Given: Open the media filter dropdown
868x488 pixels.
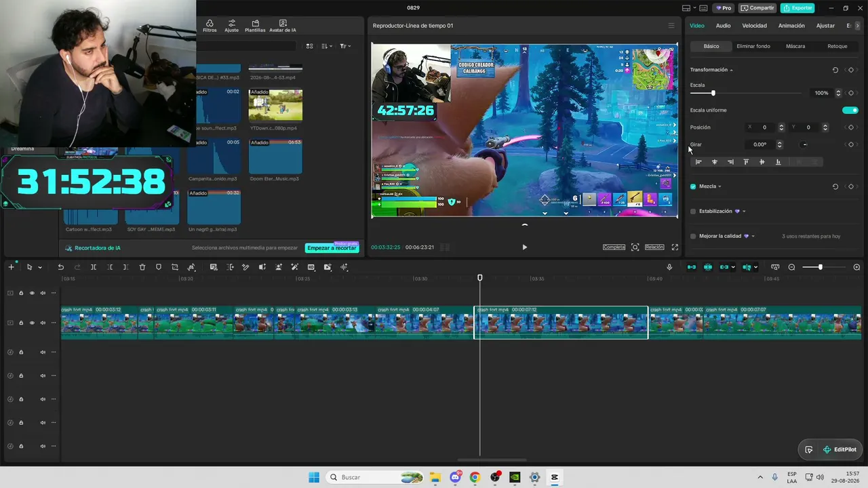Looking at the screenshot, I should 344,46.
